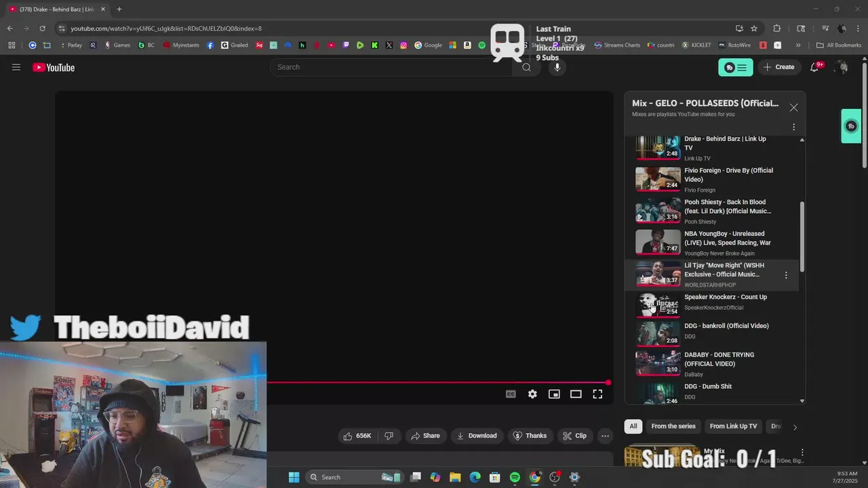Screen dimensions: 868x488
Task: Open the player settings gear
Action: point(532,394)
